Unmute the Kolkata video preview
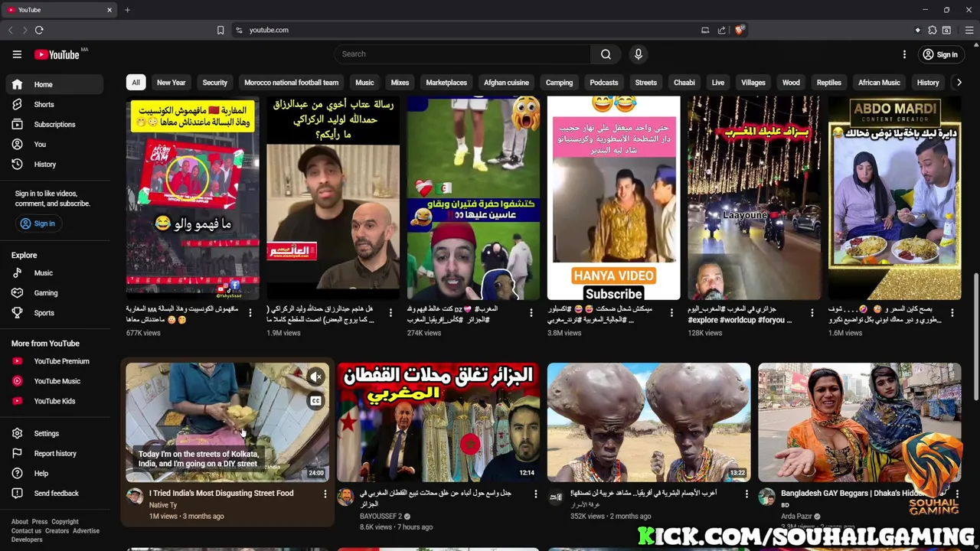 coord(315,377)
